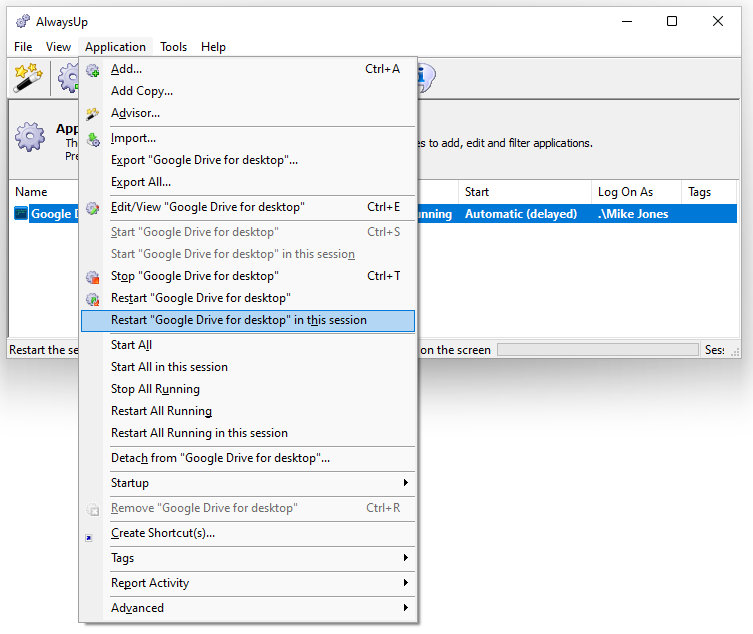The height and width of the screenshot is (634, 753).
Task: Click the wizard wand toolbar icon
Action: [27, 76]
